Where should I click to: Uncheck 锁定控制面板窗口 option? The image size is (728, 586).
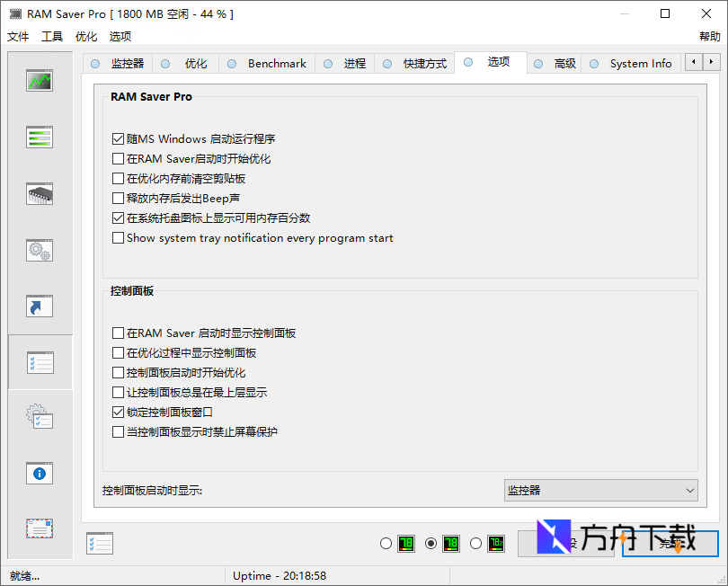tap(118, 412)
